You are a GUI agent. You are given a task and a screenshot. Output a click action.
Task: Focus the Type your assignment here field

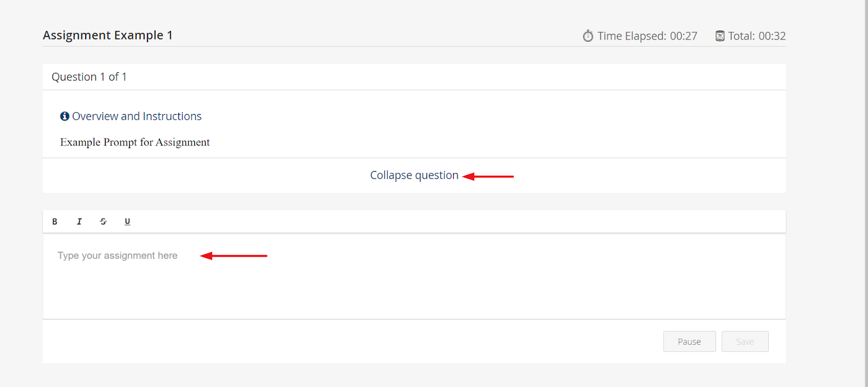pos(414,276)
